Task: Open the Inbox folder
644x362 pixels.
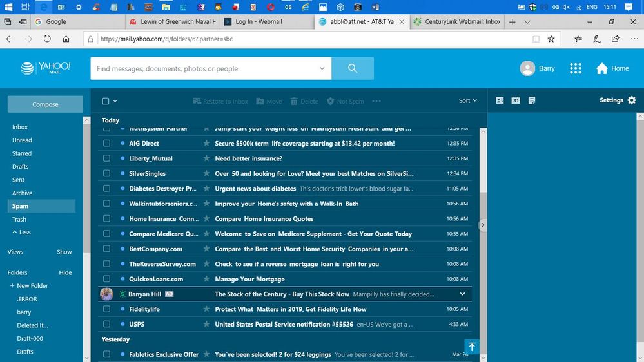Action: click(x=20, y=128)
